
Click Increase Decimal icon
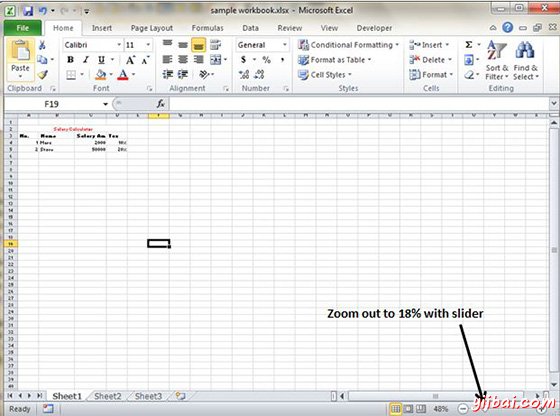point(244,74)
